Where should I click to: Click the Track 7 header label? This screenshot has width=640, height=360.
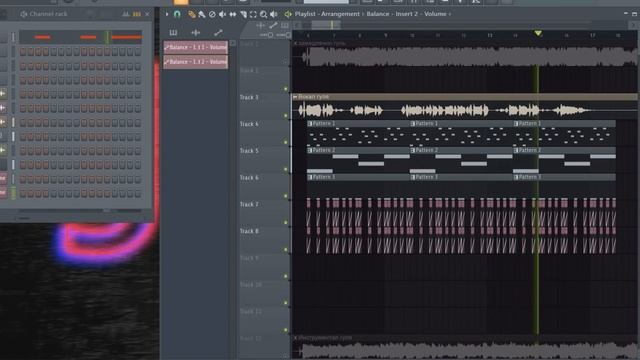tap(249, 204)
